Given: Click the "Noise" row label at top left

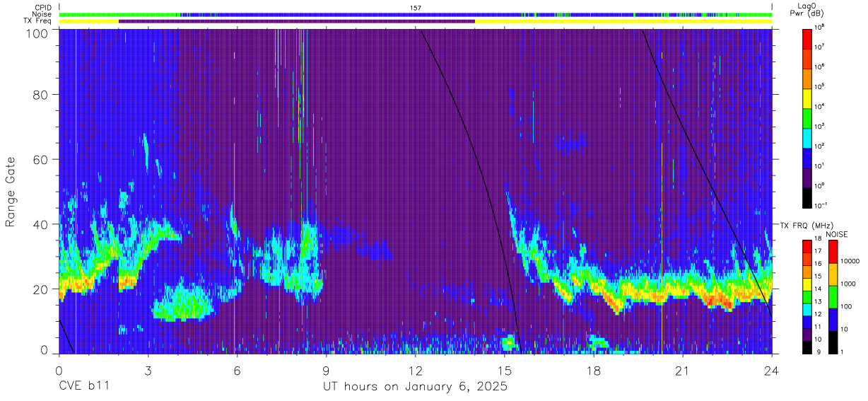Looking at the screenshot, I should pos(43,14).
